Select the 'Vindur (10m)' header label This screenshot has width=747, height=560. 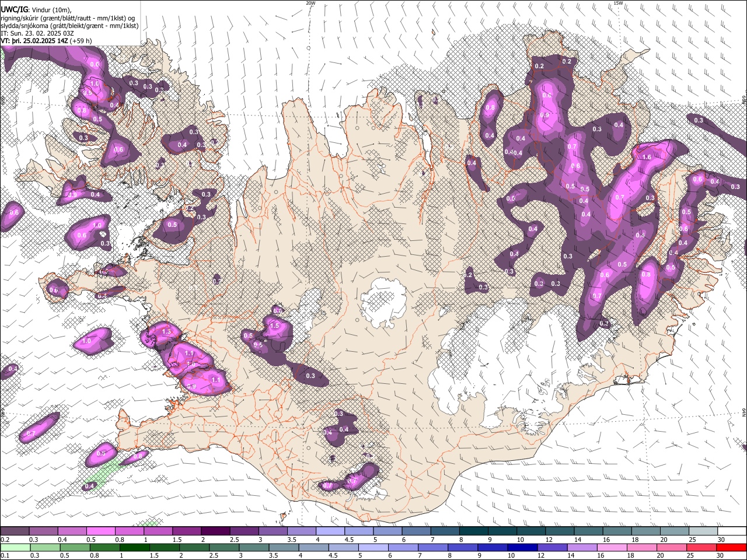click(51, 10)
